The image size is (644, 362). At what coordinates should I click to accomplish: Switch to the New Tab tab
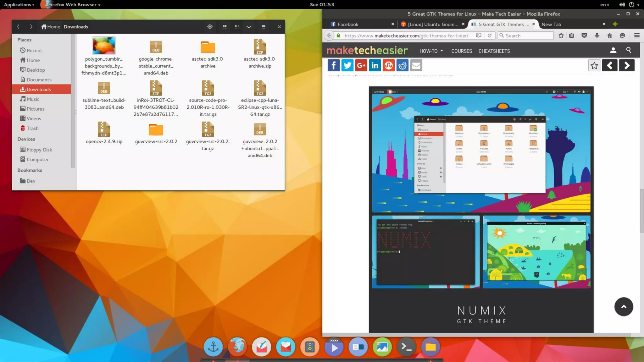573,24
